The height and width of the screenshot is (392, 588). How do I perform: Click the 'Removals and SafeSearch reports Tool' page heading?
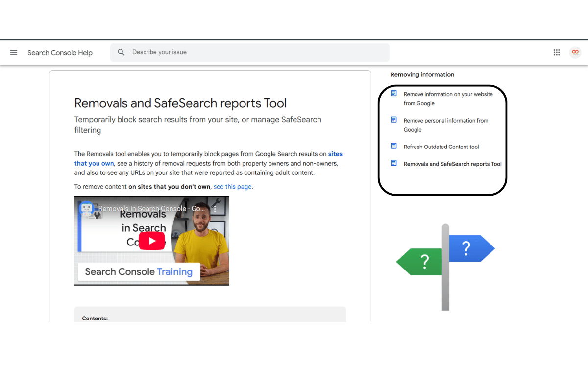(180, 103)
